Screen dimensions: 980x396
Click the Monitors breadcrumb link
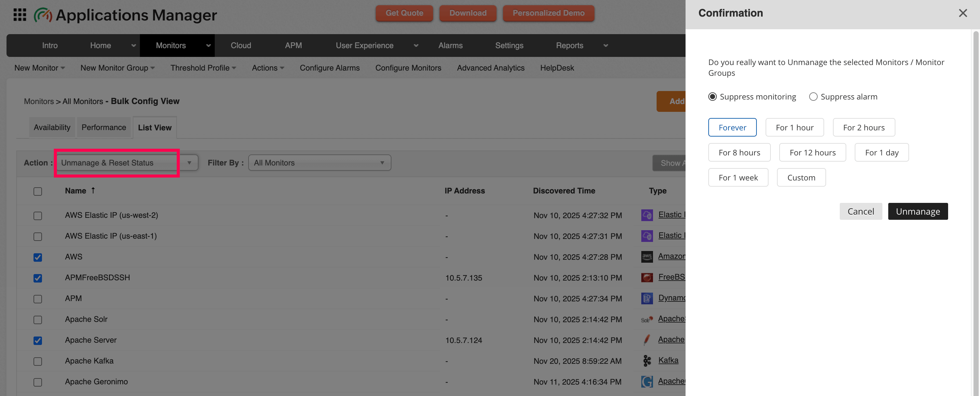point(39,101)
